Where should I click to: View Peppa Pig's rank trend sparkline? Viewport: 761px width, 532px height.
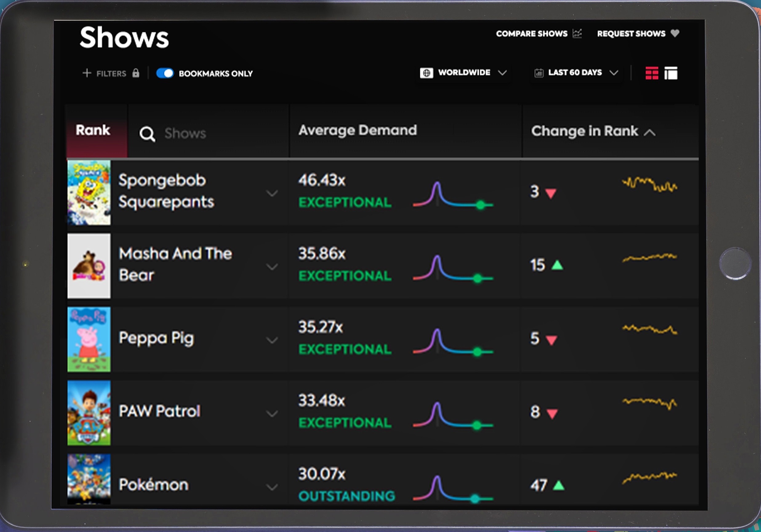pos(650,330)
